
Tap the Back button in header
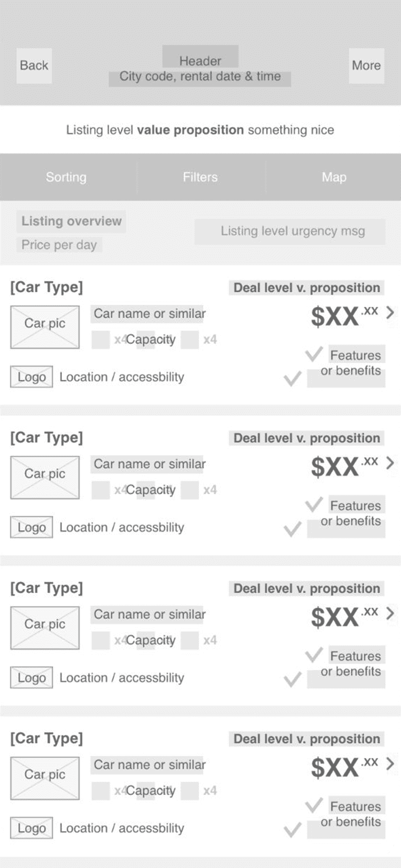click(x=34, y=65)
